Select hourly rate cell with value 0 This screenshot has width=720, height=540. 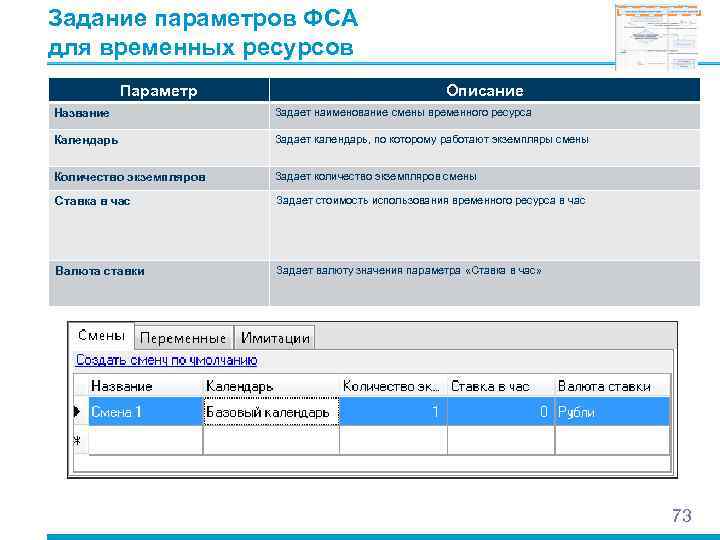[501, 411]
